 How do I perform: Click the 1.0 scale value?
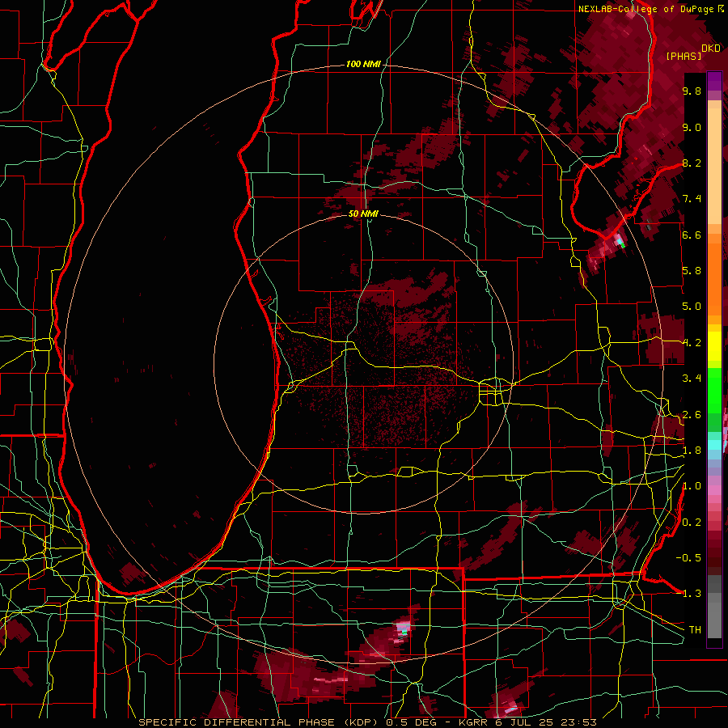(x=692, y=486)
